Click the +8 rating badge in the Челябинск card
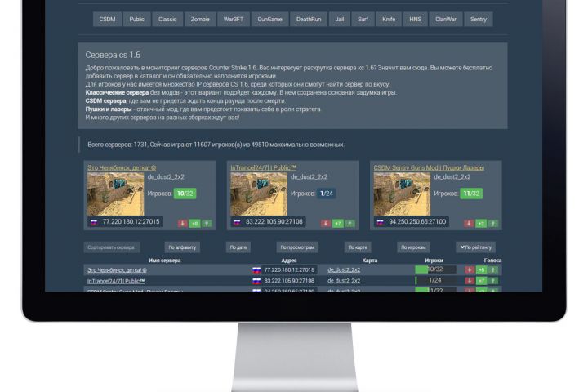This screenshot has width=588, height=392. (194, 224)
